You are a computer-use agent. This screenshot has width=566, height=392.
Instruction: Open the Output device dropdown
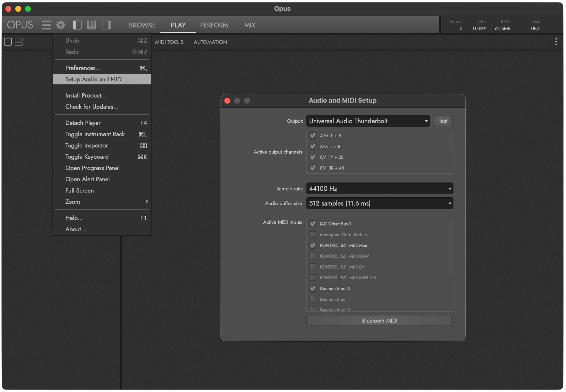coord(368,121)
